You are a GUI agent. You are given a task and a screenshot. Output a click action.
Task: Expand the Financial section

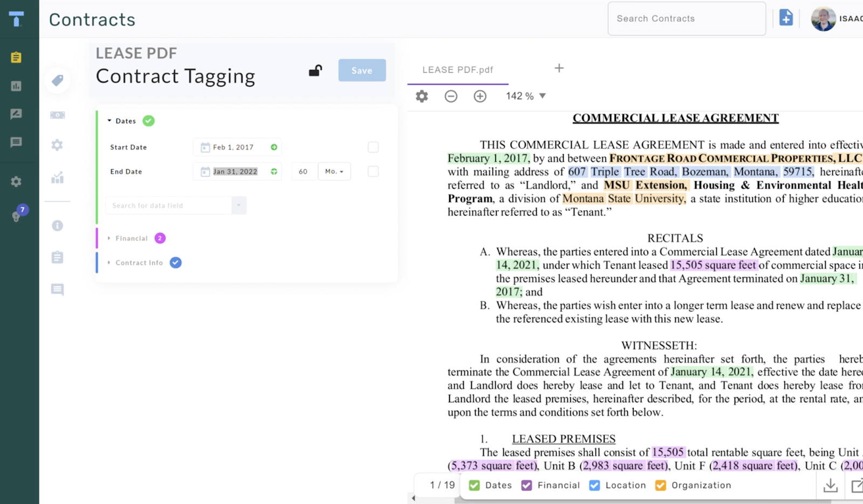pyautogui.click(x=109, y=238)
